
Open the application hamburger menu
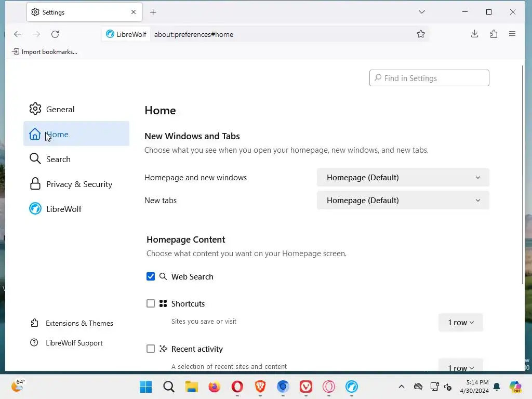[x=512, y=34]
